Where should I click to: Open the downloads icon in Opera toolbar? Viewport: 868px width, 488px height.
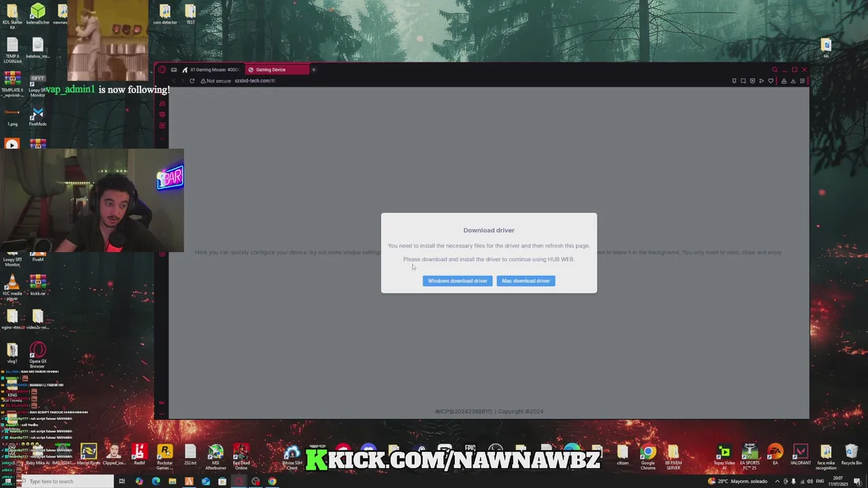point(793,81)
